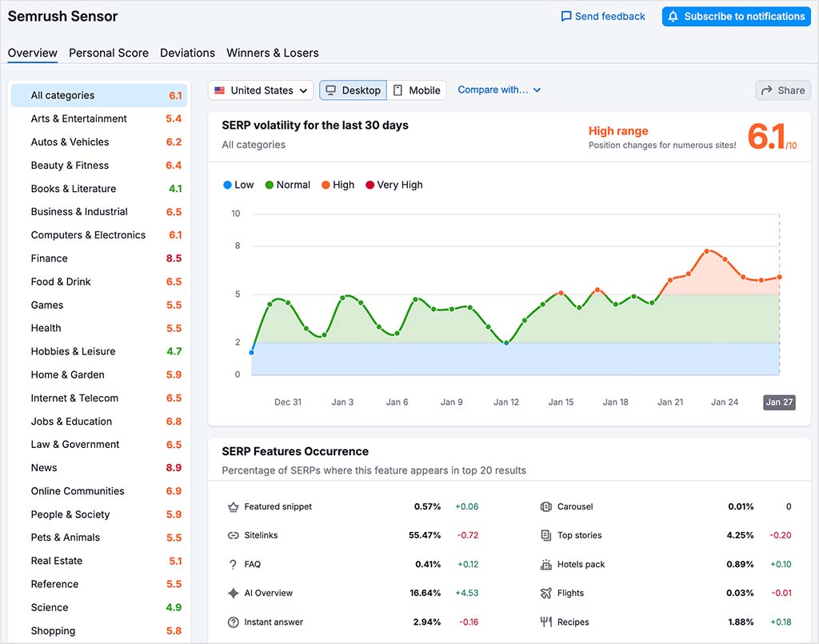Select Business & Industrial category
This screenshot has width=819, height=644.
click(x=99, y=212)
